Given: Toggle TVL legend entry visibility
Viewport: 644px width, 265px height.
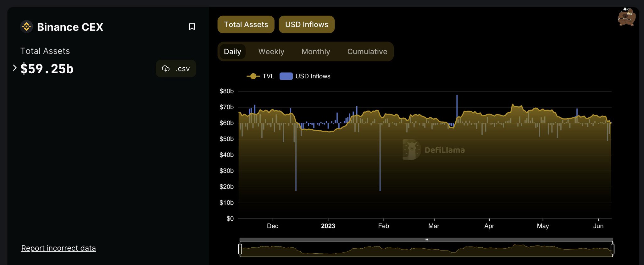Looking at the screenshot, I should 260,76.
